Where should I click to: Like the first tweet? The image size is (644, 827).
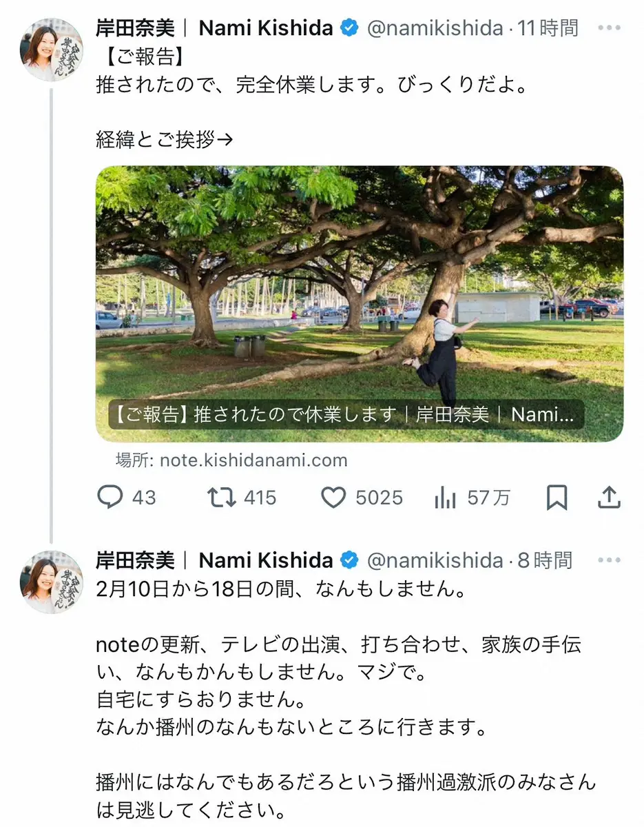[333, 498]
